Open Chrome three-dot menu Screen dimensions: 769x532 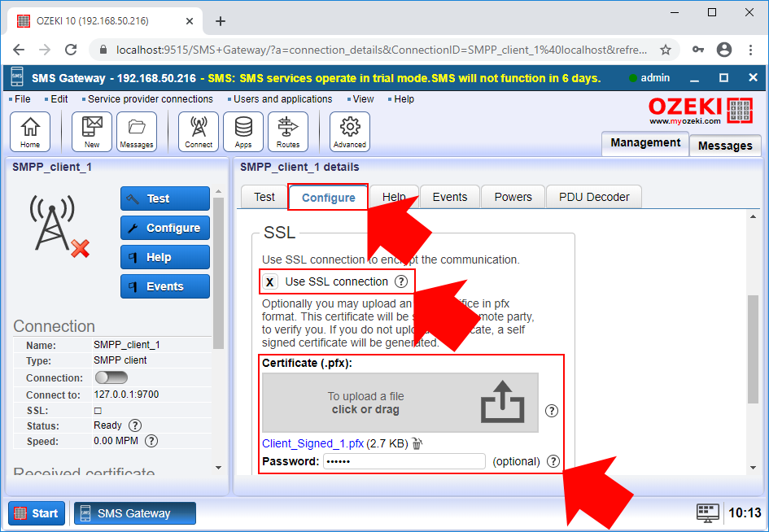751,50
